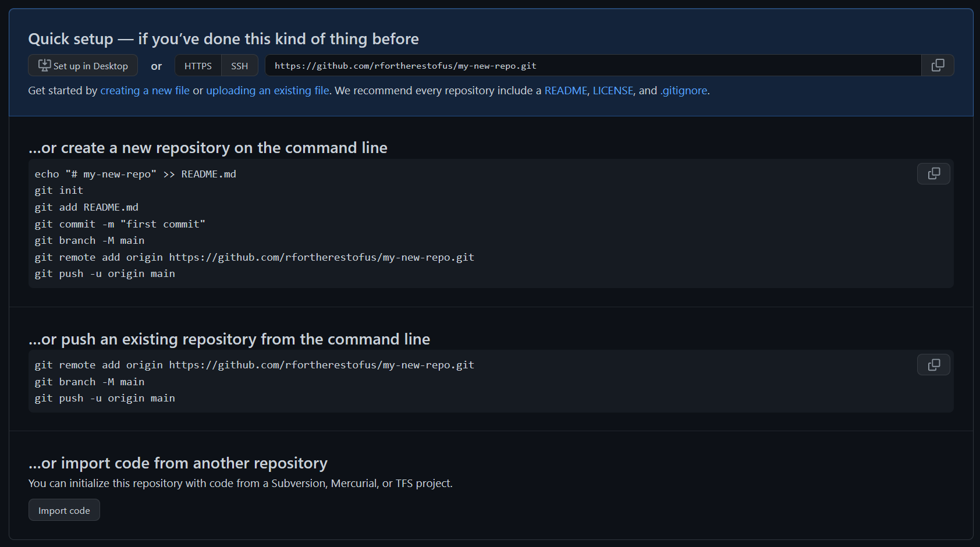The width and height of the screenshot is (980, 547).
Task: Open the LICENSE link
Action: coord(613,90)
